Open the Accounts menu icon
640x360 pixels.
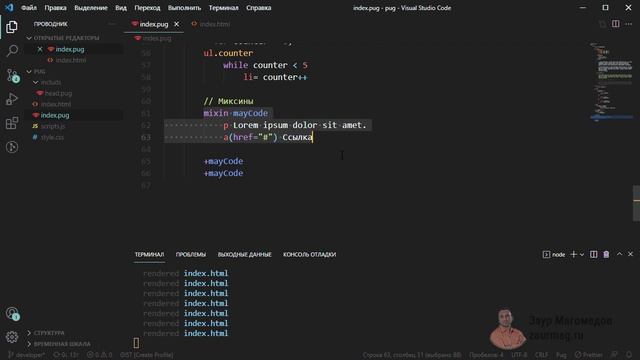[12, 313]
